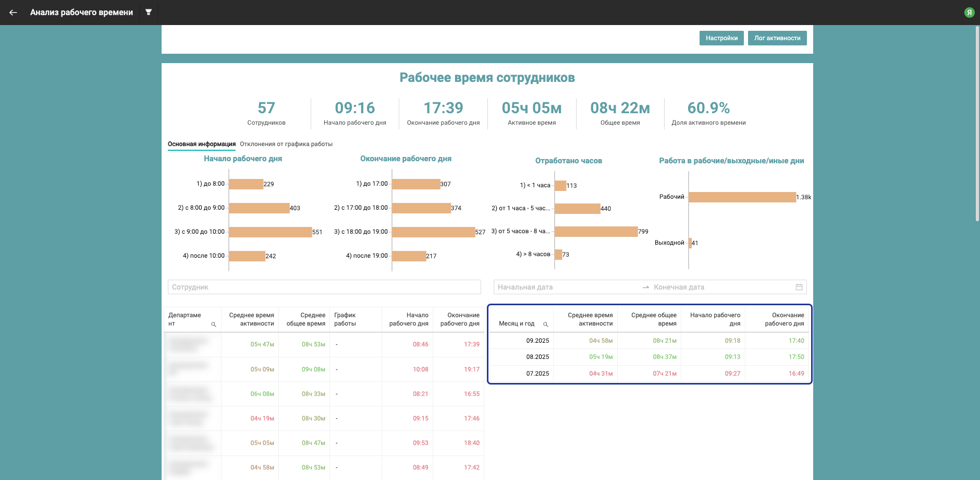
Task: Click the Сотрудник search input field
Action: [x=324, y=287]
